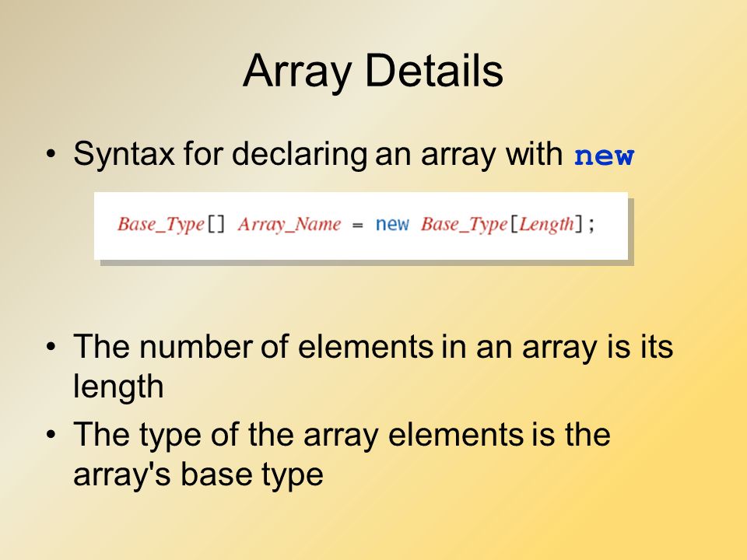Click the "array's base type" text

pos(198,474)
